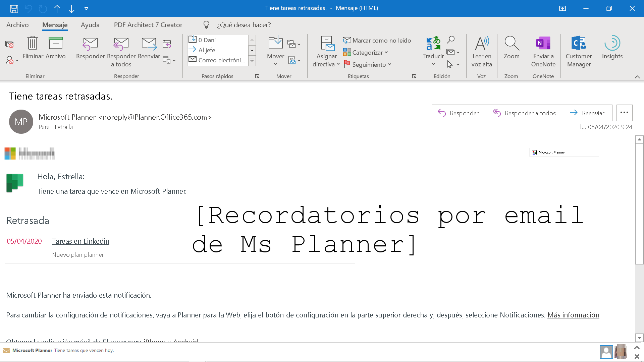Click the Responder button in message header

tap(459, 113)
